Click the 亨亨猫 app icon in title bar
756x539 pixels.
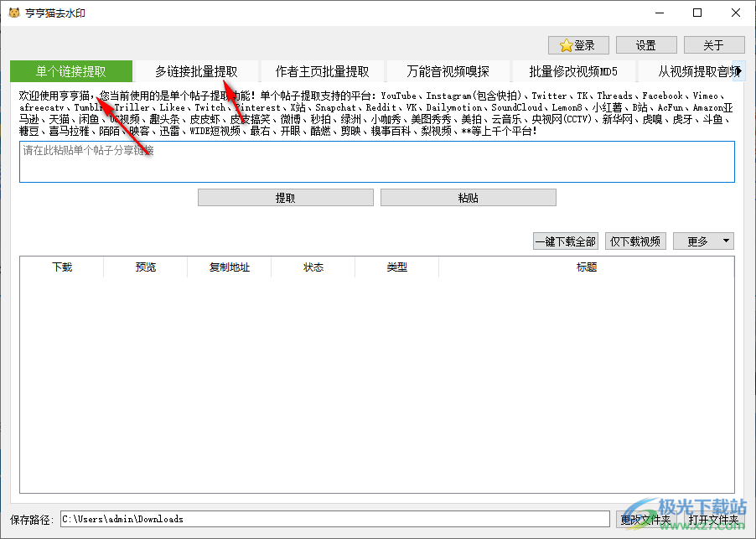[x=13, y=13]
